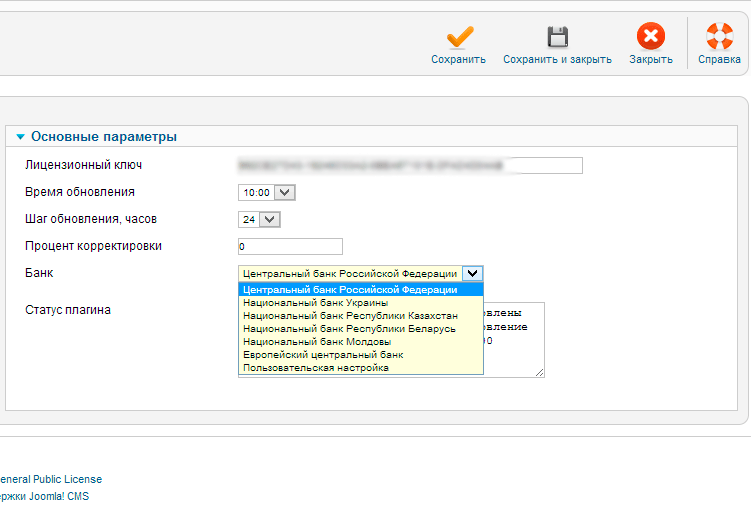Click the Сохранить checkmark icon
This screenshot has width=751, height=520.
[x=458, y=38]
